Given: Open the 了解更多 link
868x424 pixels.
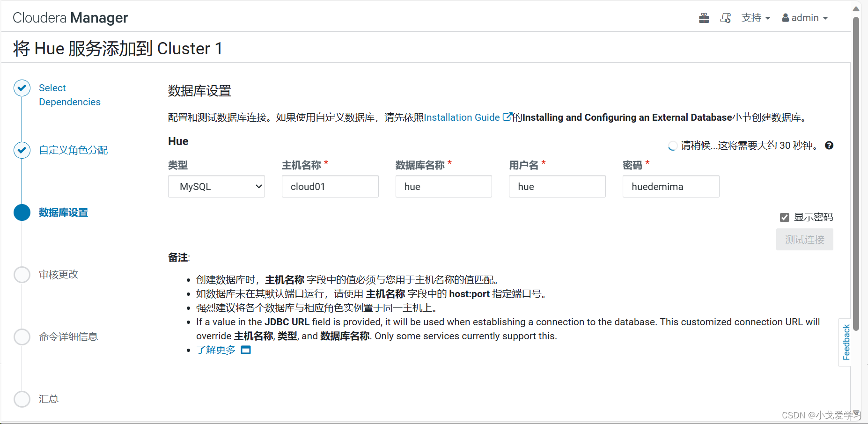Looking at the screenshot, I should pos(216,350).
